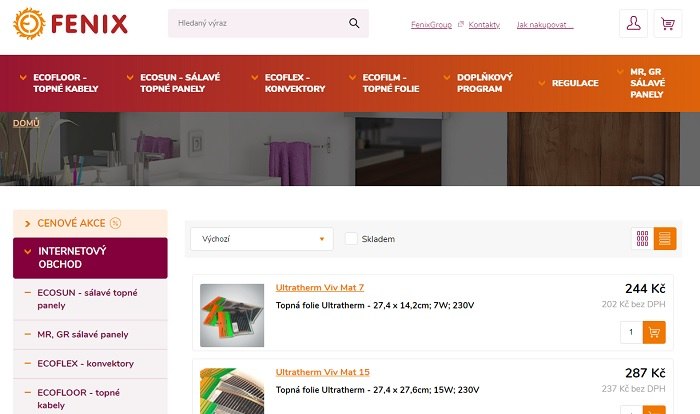Image resolution: width=700 pixels, height=414 pixels.
Task: Expand chevron beside Ecosun sálavé topné panely
Action: pyautogui.click(x=130, y=78)
